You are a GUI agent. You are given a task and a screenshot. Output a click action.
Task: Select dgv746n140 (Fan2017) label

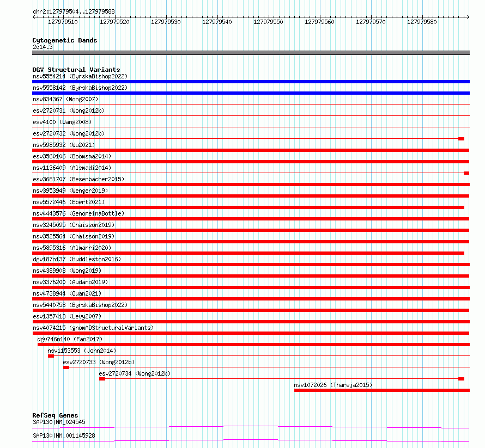tap(70, 339)
